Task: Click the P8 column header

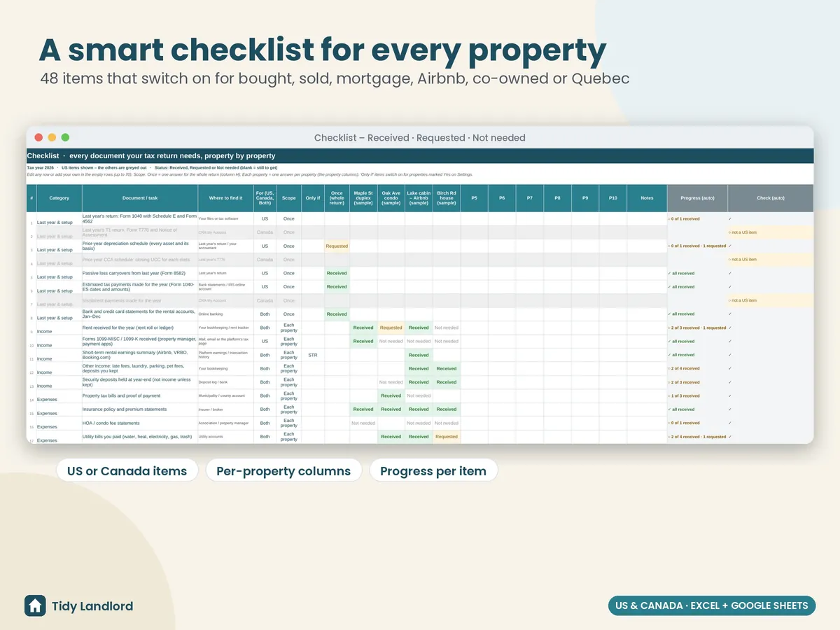Action: [x=557, y=198]
